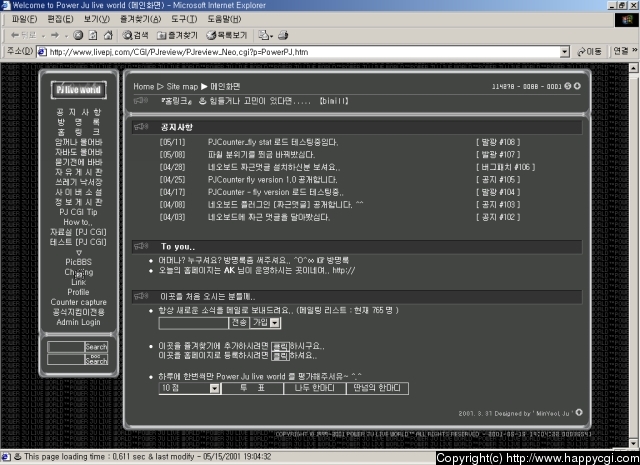Expand the 가입 subscription dropdown
The height and width of the screenshot is (465, 640).
tap(275, 323)
